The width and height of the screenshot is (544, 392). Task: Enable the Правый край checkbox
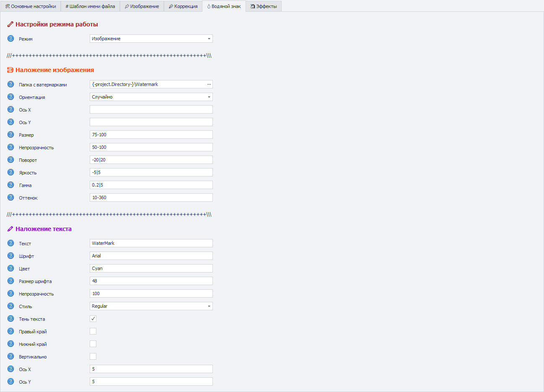93,331
